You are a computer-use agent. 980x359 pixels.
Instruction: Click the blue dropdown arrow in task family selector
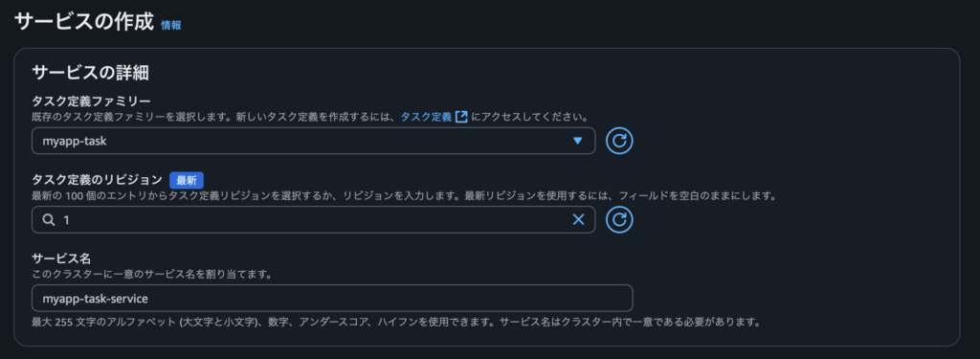[x=577, y=141]
